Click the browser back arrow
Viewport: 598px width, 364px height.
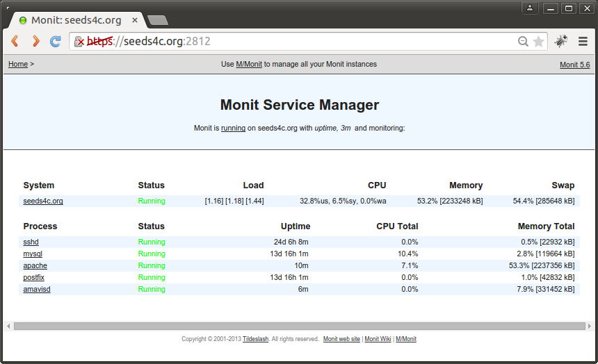coord(15,42)
